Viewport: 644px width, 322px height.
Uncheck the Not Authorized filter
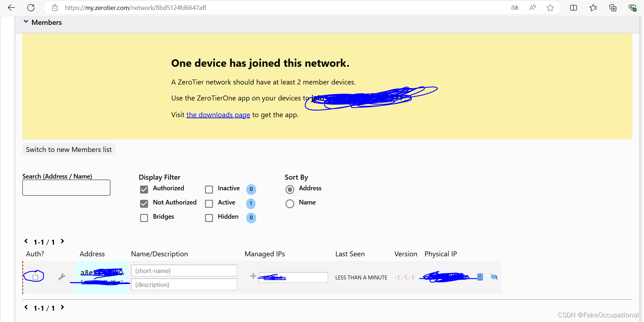click(x=144, y=204)
